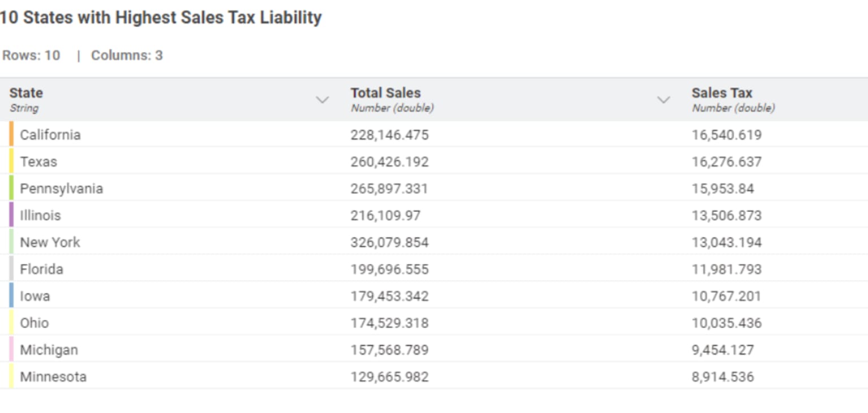
Task: Click Sales Tax value 9,454.127
Action: (x=723, y=350)
